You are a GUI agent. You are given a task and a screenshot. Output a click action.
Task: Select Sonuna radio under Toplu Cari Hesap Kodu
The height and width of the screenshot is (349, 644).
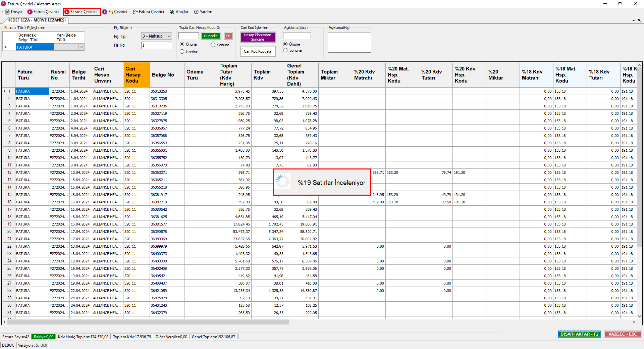220,45
